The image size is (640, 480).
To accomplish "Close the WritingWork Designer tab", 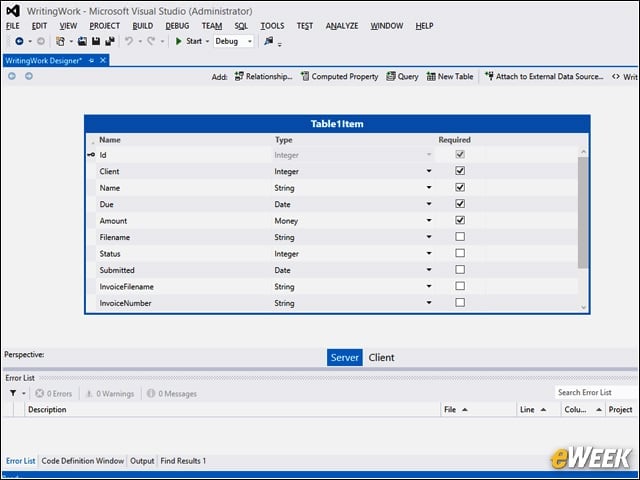I will [x=103, y=60].
